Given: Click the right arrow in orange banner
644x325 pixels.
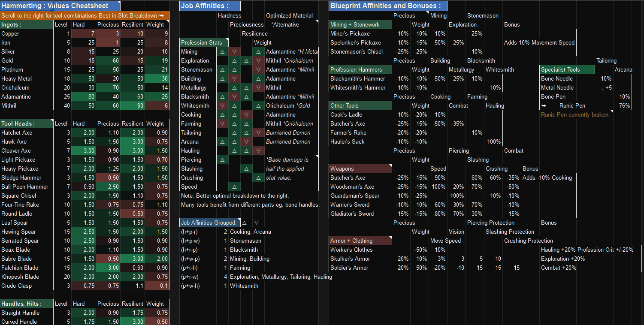Looking at the screenshot, I should [161, 15].
